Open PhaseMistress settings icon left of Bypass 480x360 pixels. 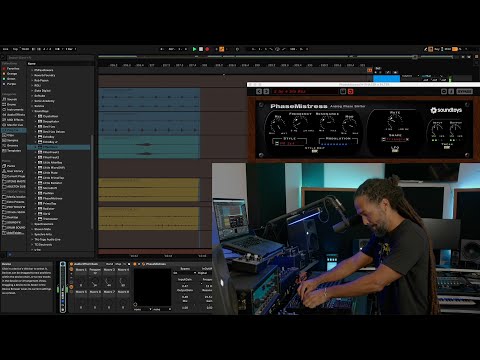tap(444, 91)
